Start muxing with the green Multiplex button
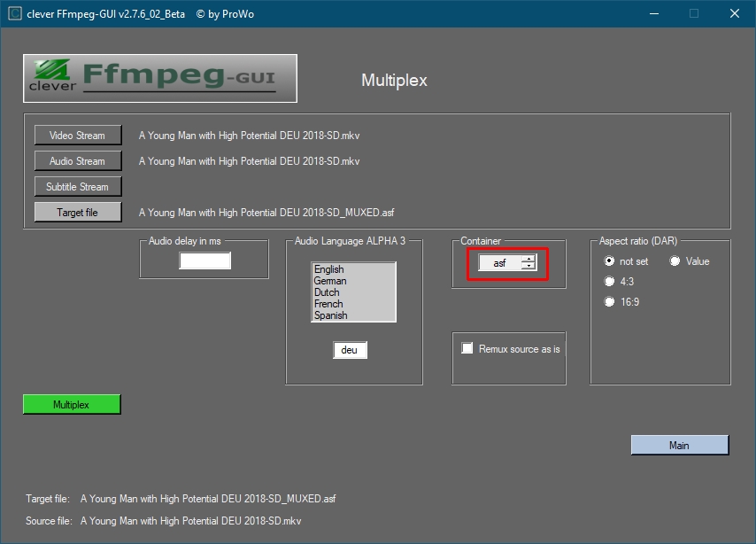The width and height of the screenshot is (756, 544). tap(72, 405)
